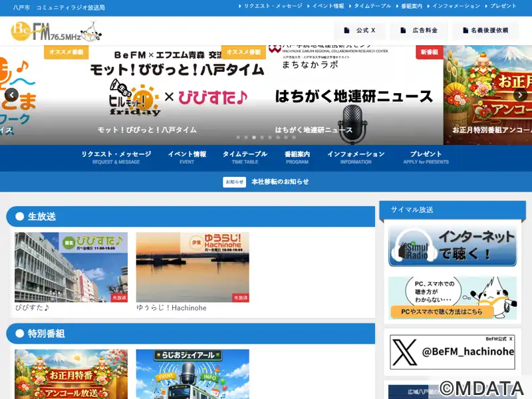Open top-bar プレゼント link
This screenshot has height=399, width=532.
(x=501, y=6)
